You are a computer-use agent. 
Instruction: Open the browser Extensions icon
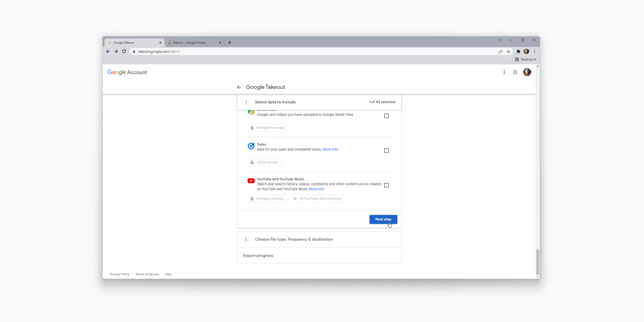518,51
